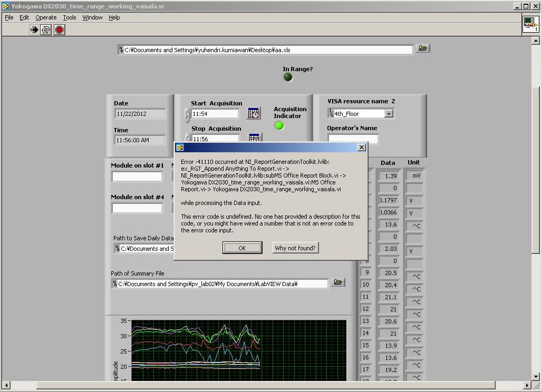Screen dimensions: 542x392
Task: Click the 'Why not found?' button
Action: pyautogui.click(x=295, y=248)
